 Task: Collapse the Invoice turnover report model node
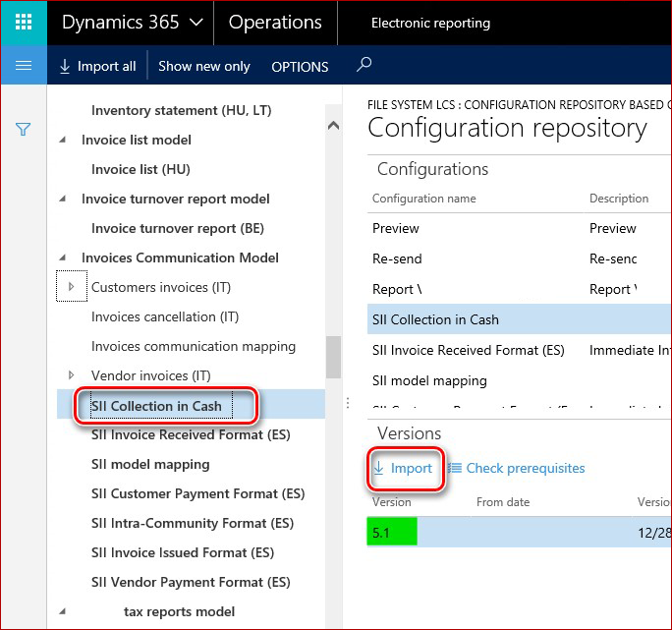pyautogui.click(x=63, y=199)
